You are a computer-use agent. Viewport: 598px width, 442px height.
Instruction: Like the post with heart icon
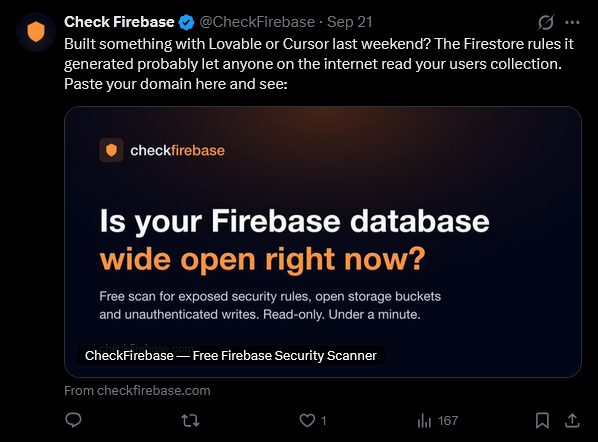click(307, 421)
